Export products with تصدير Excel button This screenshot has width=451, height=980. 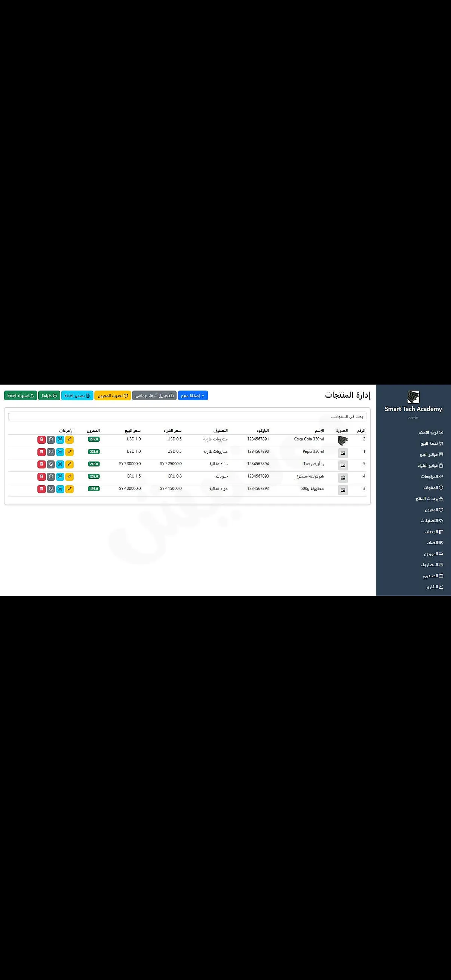pos(77,396)
